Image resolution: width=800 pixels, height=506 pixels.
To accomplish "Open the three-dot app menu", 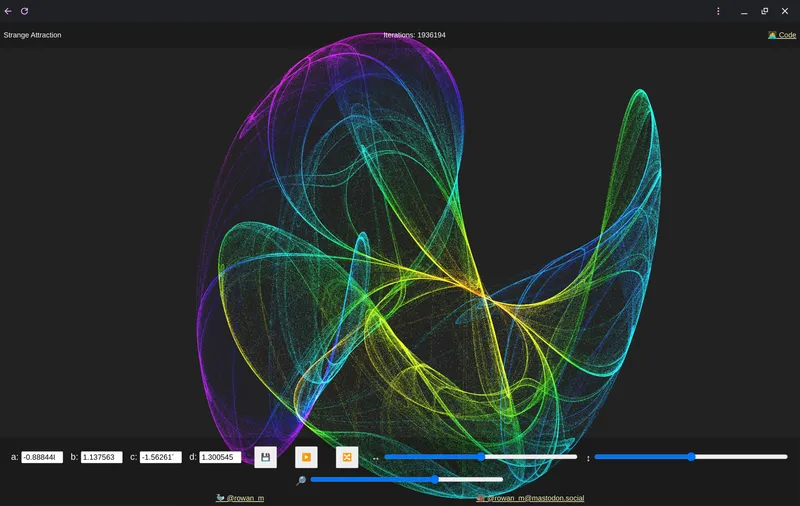I will coord(718,11).
